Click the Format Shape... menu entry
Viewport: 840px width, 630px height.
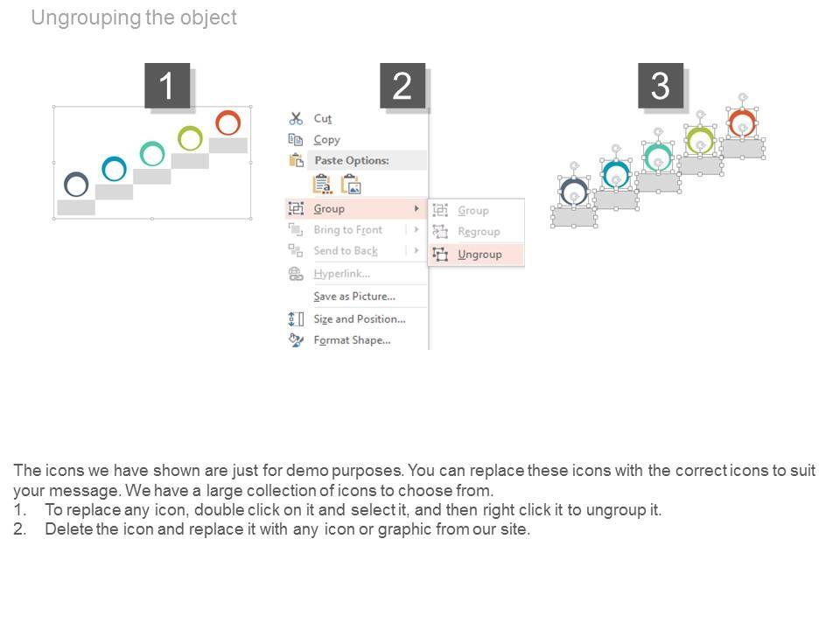tap(352, 339)
